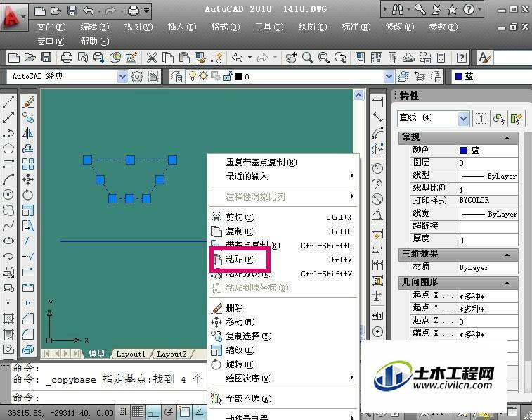Collapse the 几何图形 properties section

point(507,283)
